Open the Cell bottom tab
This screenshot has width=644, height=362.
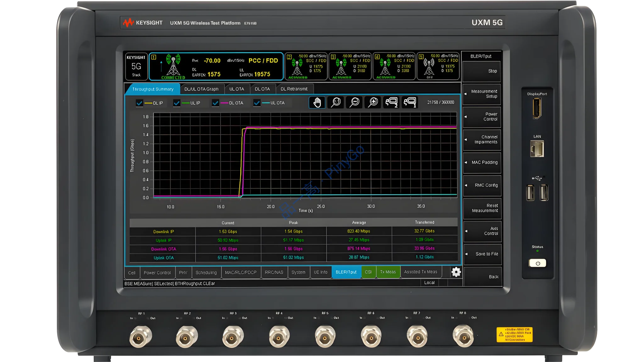click(132, 273)
